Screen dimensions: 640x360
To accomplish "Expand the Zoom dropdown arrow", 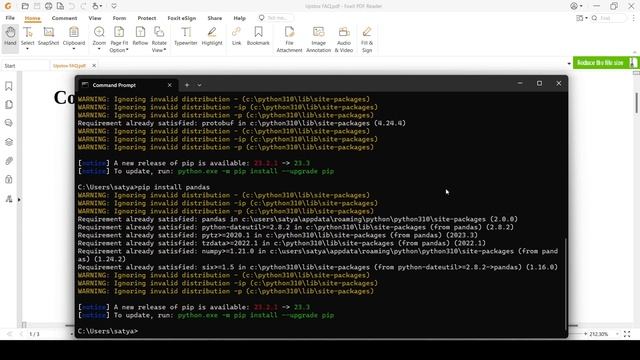I will [x=99, y=49].
